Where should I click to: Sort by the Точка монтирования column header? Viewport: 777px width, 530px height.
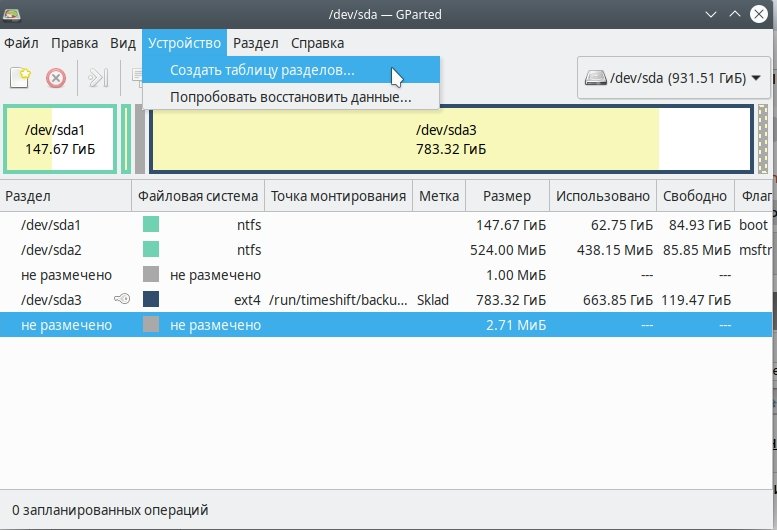338,196
